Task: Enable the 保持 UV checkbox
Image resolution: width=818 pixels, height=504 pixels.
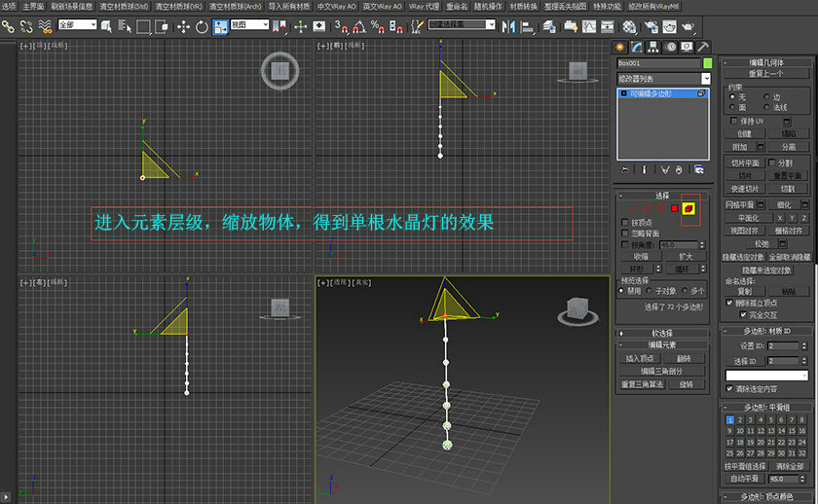Action: pyautogui.click(x=734, y=121)
